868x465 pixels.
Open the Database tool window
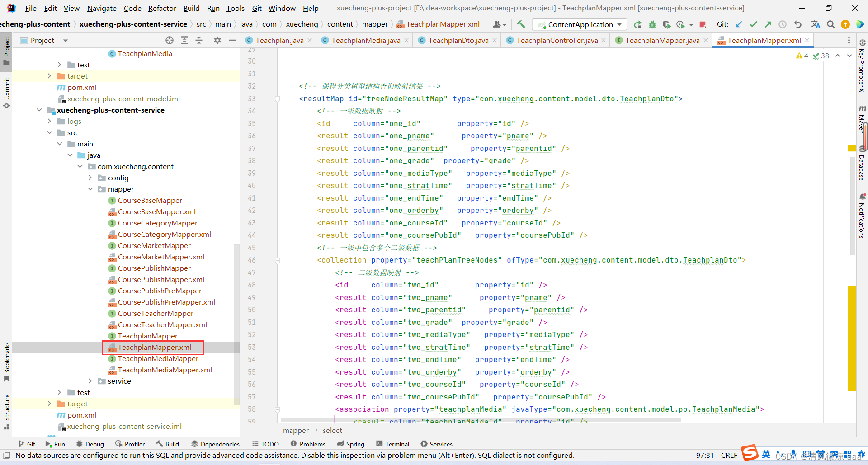click(862, 164)
